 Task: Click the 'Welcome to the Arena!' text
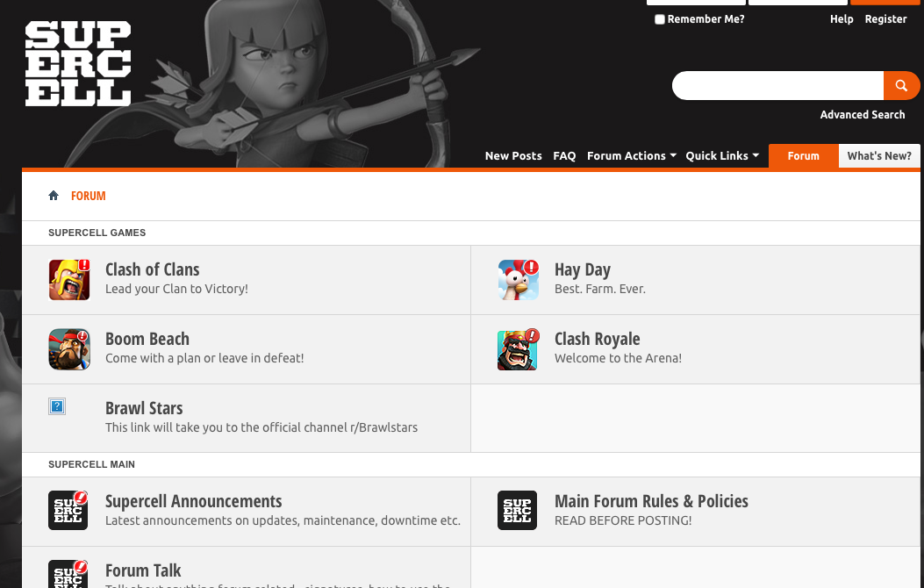click(x=618, y=358)
